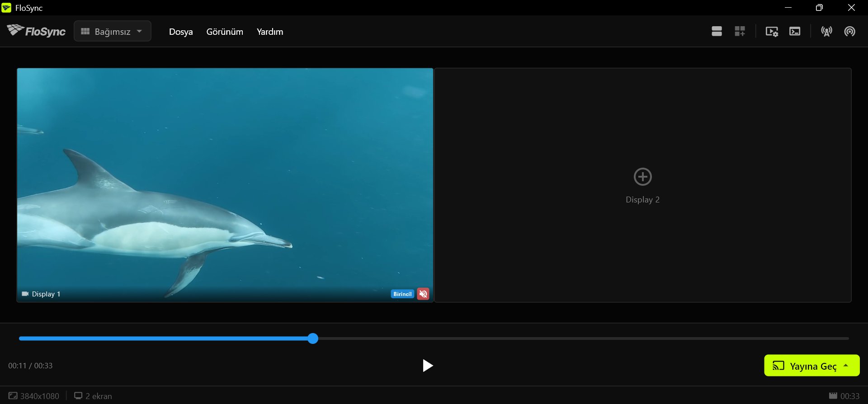Click the FloSync logo
Viewport: 868px width, 404px height.
pyautogui.click(x=36, y=31)
